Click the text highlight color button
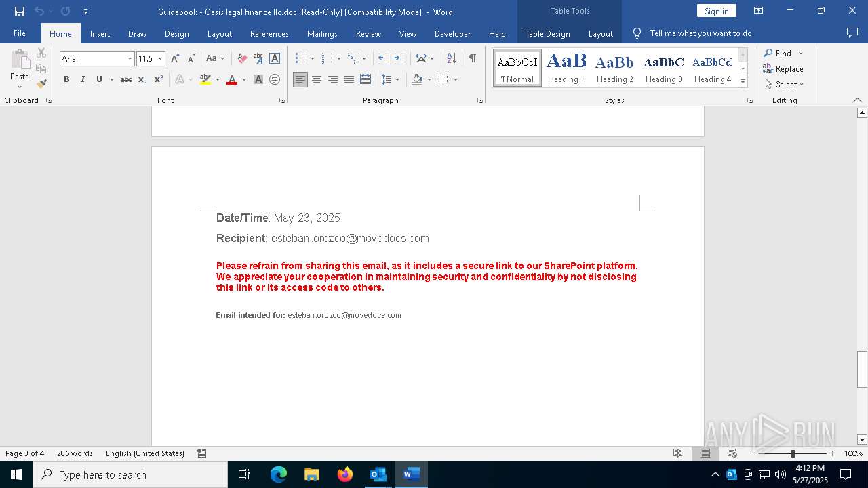 [205, 79]
